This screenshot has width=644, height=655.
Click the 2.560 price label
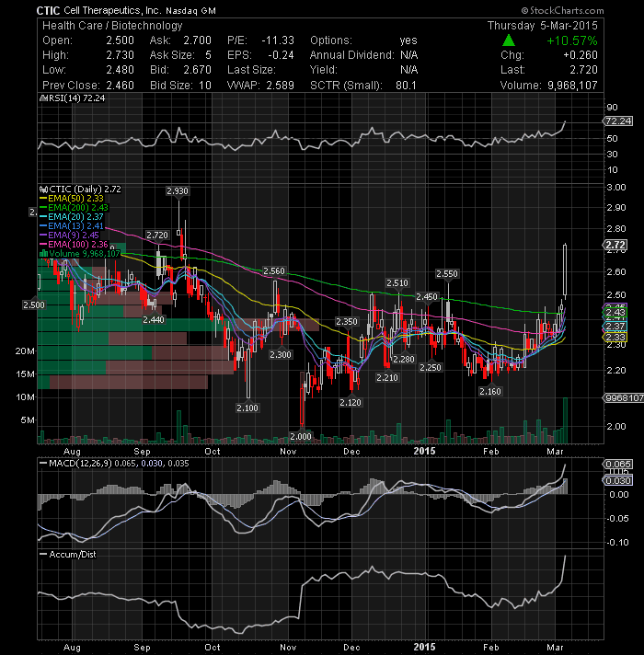(x=274, y=271)
